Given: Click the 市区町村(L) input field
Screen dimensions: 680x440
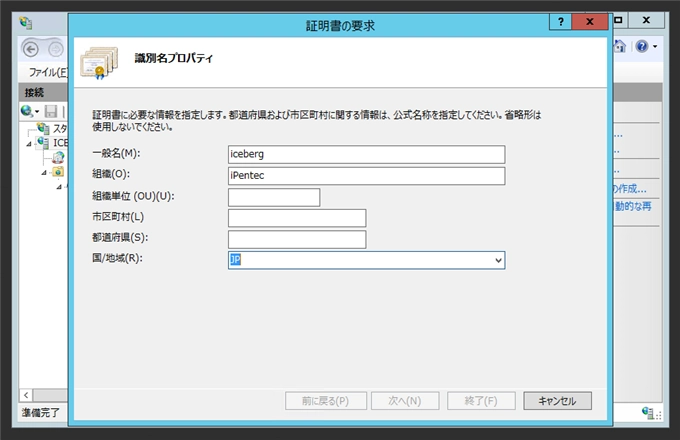Looking at the screenshot, I should tap(297, 218).
